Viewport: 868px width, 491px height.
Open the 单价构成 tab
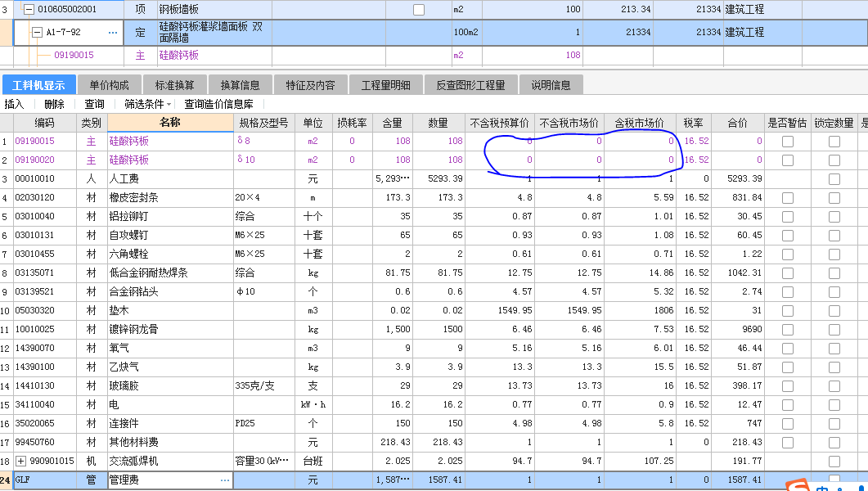point(109,85)
